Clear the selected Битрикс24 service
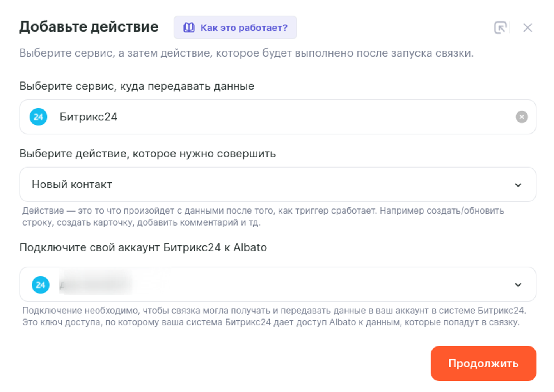 pos(522,117)
